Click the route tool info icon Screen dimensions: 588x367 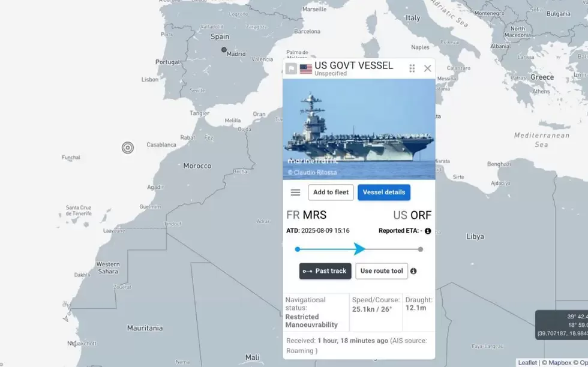click(x=413, y=271)
